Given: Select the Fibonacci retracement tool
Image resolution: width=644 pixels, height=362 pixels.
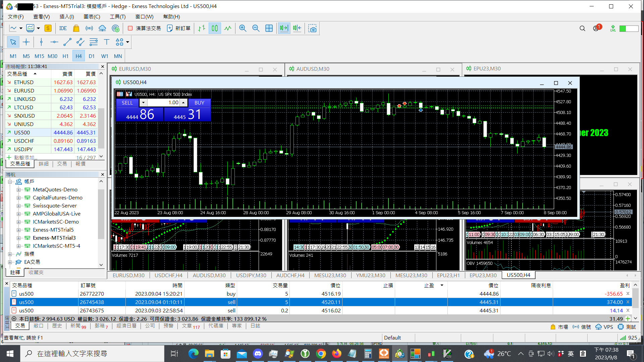Looking at the screenshot, I should [x=94, y=42].
